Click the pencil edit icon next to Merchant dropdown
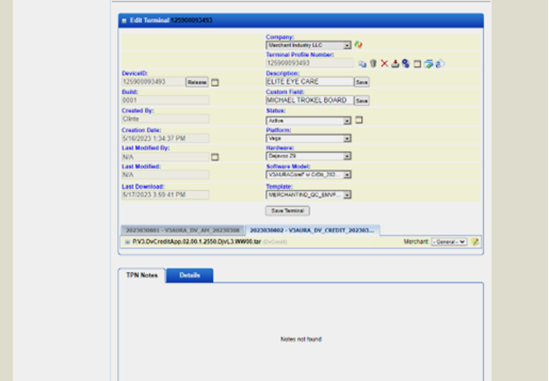This screenshot has height=381, width=549. [475, 242]
